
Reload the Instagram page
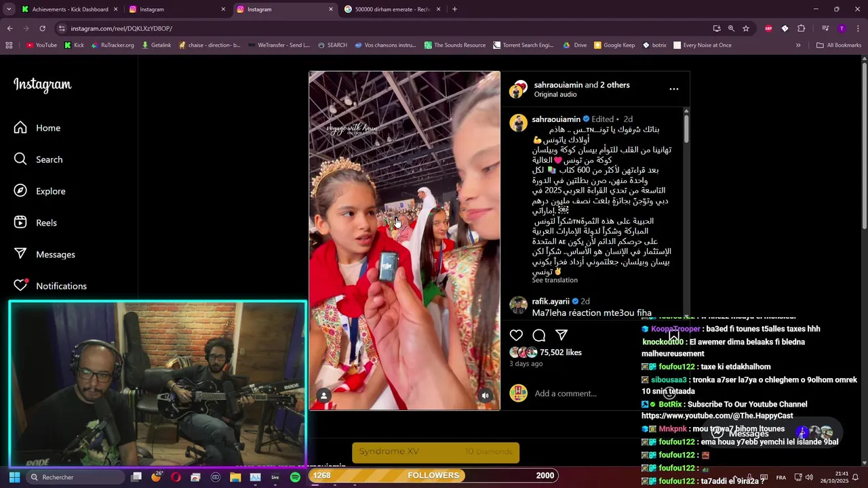[42, 28]
